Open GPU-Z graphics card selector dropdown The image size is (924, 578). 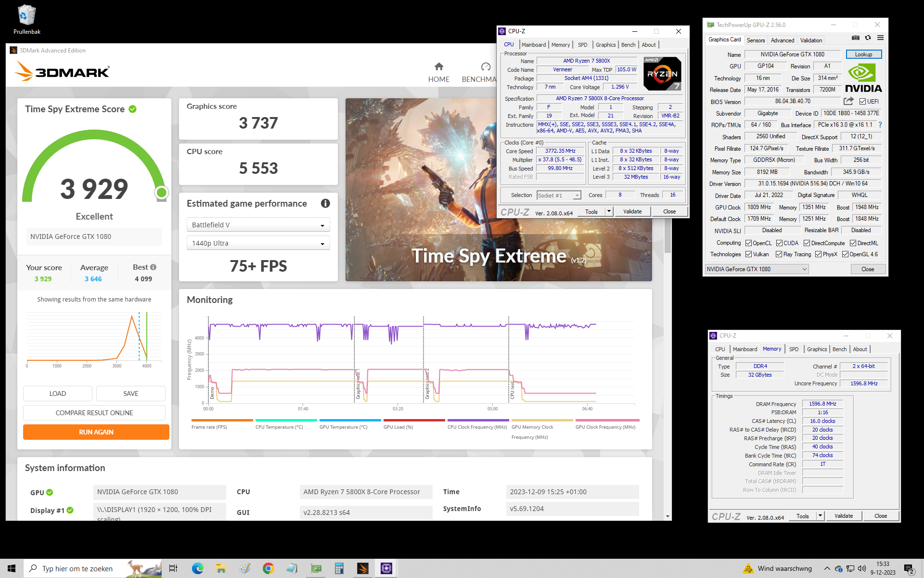757,269
